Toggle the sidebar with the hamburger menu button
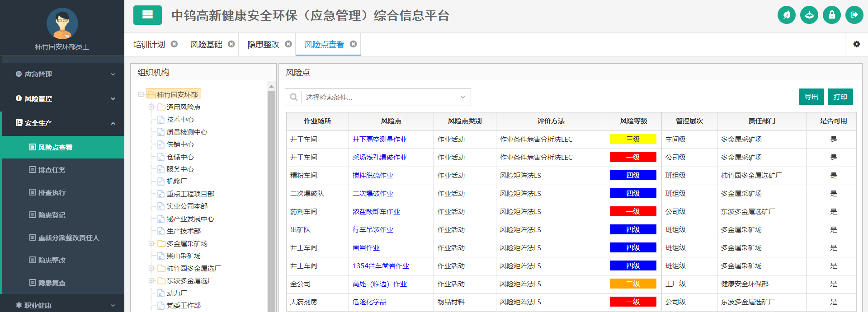This screenshot has height=312, width=868. [x=147, y=15]
